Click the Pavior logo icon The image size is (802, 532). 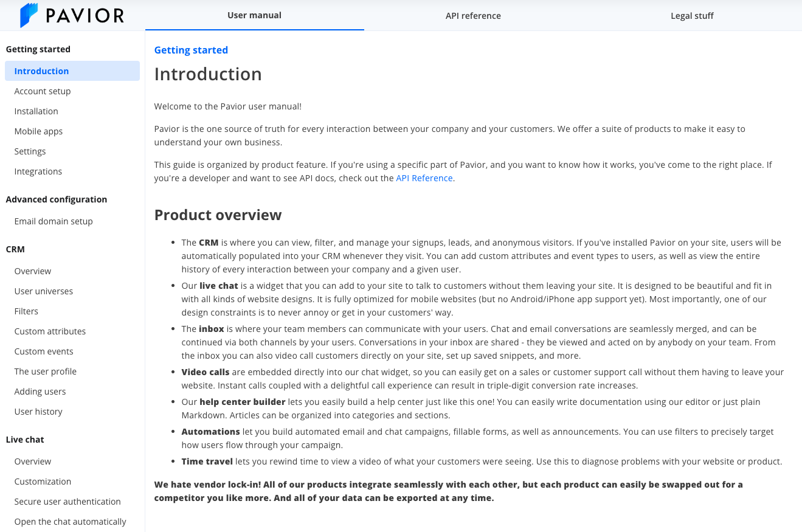pyautogui.click(x=29, y=15)
